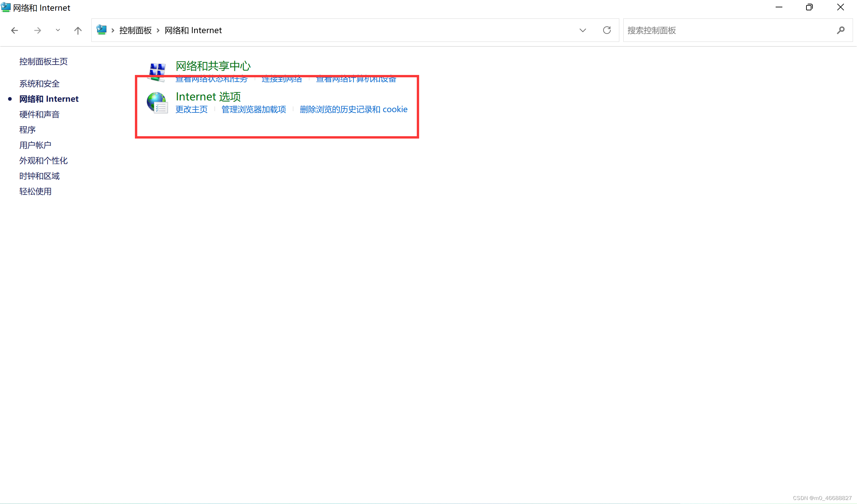Click the search magnifier icon

[840, 30]
